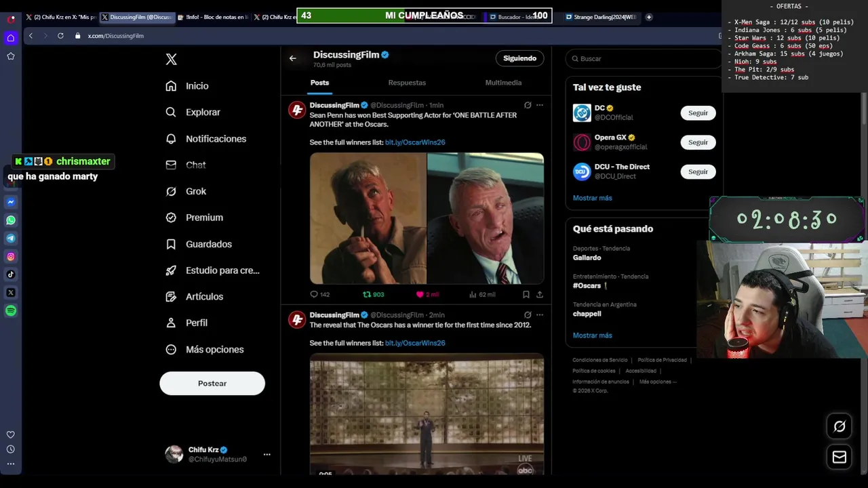This screenshot has height=488, width=868.
Task: Toggle the Siguiendo follow button
Action: pyautogui.click(x=519, y=58)
